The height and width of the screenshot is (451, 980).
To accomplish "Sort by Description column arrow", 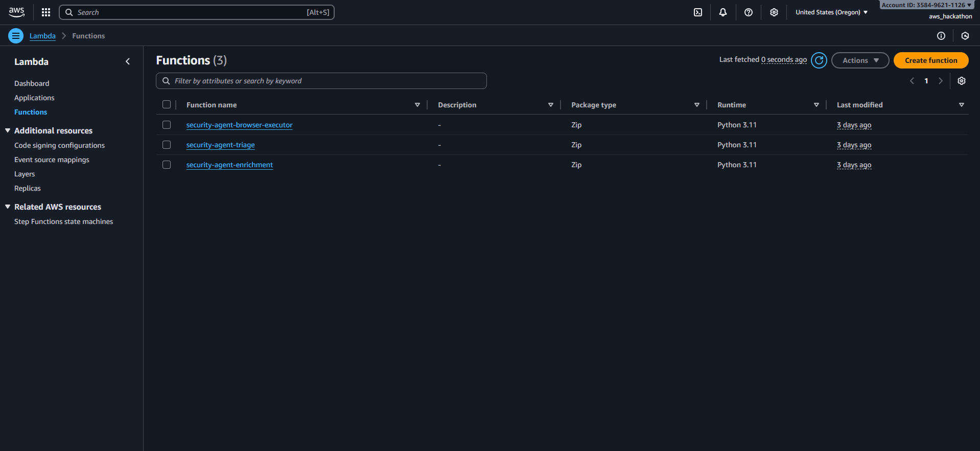I will pos(551,105).
